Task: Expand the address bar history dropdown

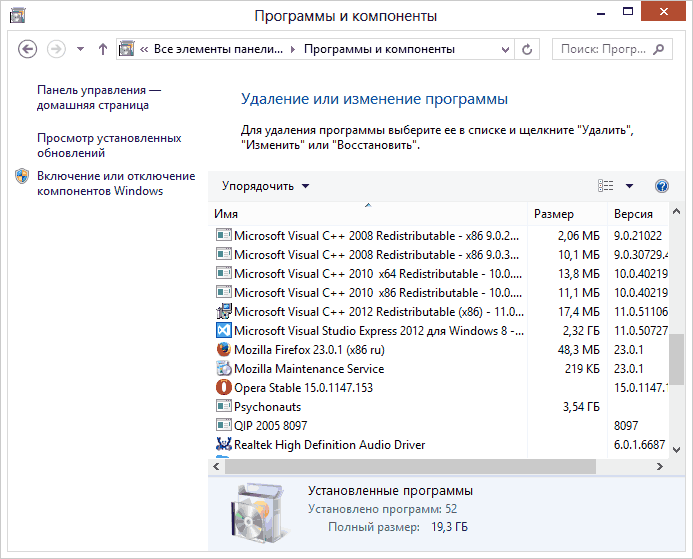Action: (506, 49)
